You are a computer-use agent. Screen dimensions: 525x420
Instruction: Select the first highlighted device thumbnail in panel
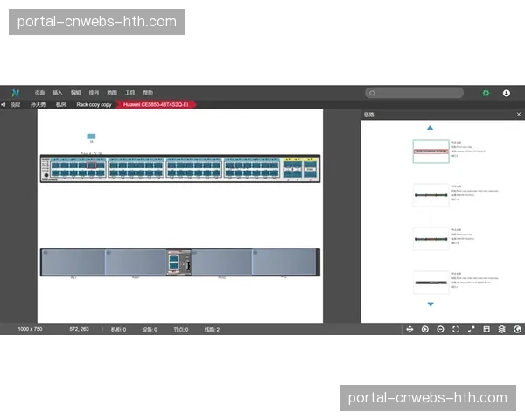tap(430, 150)
